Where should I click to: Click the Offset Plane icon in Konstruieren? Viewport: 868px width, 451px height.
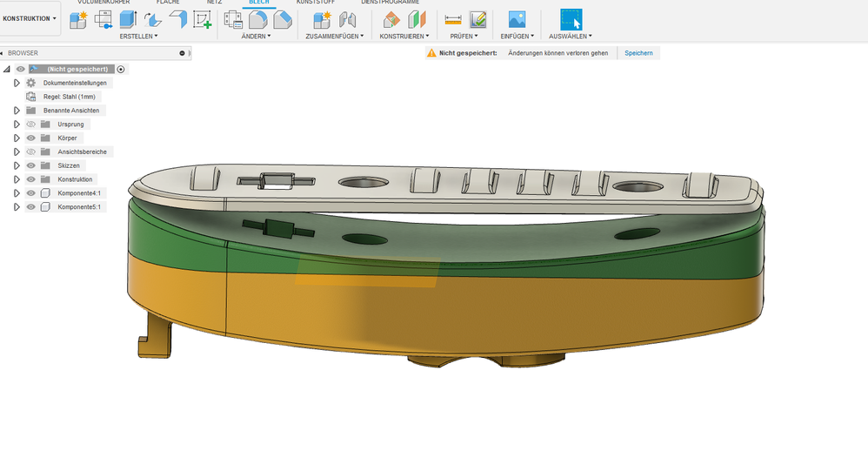click(391, 20)
